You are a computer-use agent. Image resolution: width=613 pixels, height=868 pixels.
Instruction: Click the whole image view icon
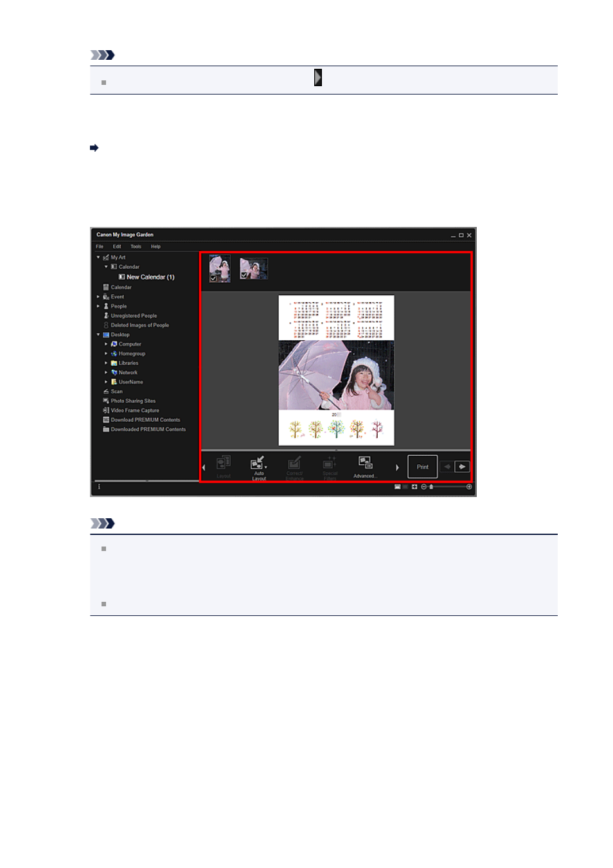click(x=414, y=487)
